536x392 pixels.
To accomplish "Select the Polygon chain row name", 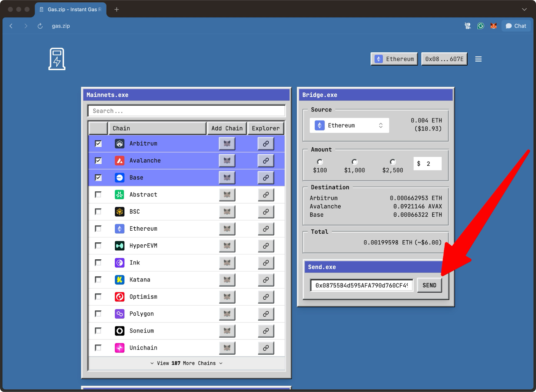I will click(x=142, y=314).
